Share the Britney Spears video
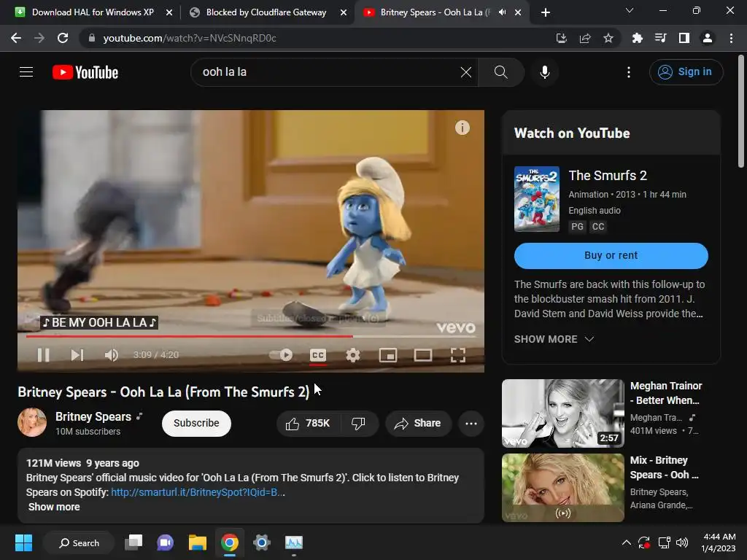This screenshot has width=747, height=560. tap(418, 424)
